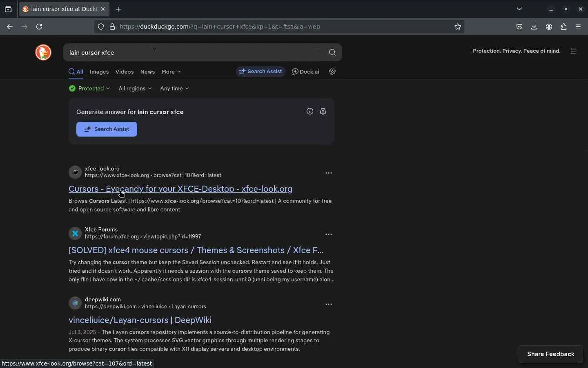
Task: Click the browser address bar URL
Action: coord(220,27)
